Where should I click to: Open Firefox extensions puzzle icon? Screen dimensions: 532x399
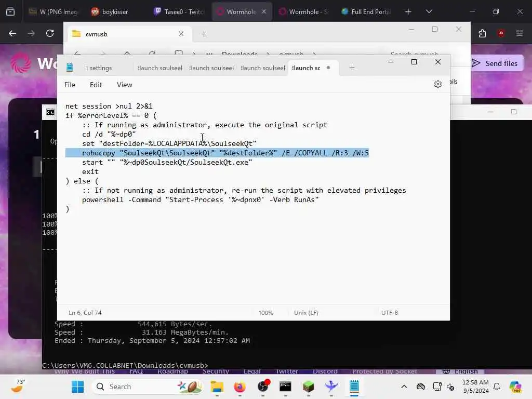[482, 33]
